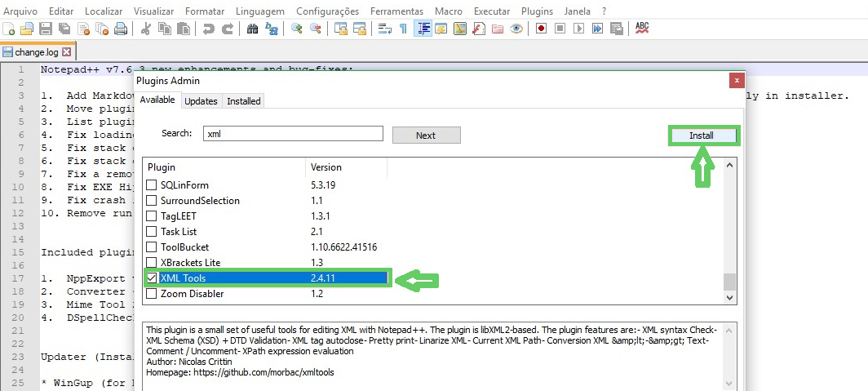Click the Next search button
Viewport: 868px width, 391px height.
[x=426, y=136]
